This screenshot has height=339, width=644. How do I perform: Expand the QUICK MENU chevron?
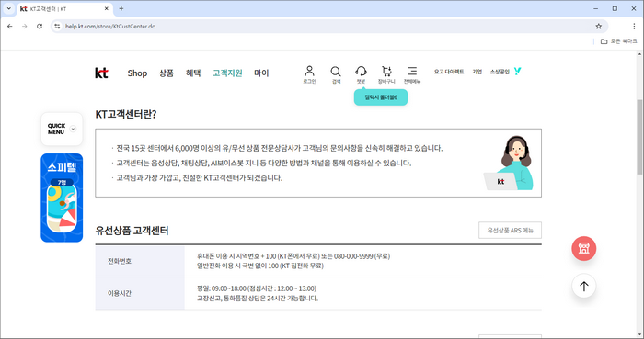73,129
